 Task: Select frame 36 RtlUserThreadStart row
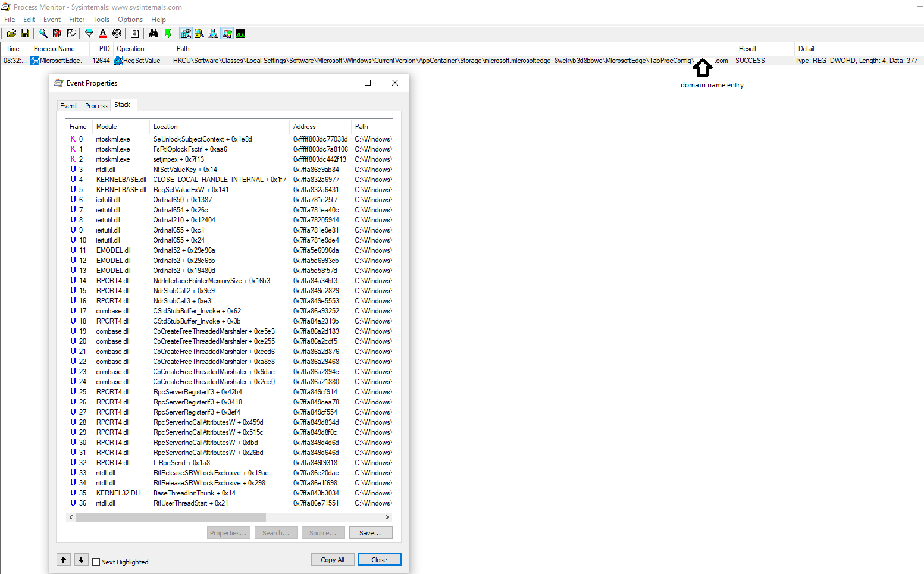(x=229, y=503)
